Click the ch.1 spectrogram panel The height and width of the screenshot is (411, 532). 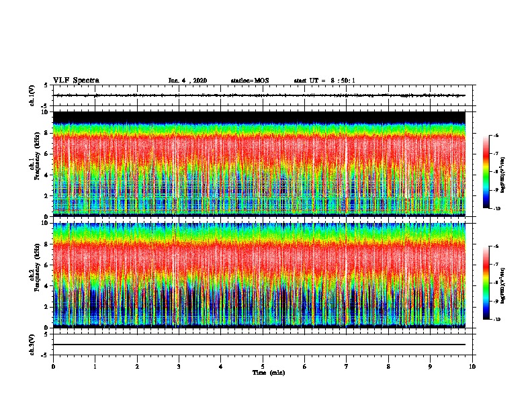point(259,164)
